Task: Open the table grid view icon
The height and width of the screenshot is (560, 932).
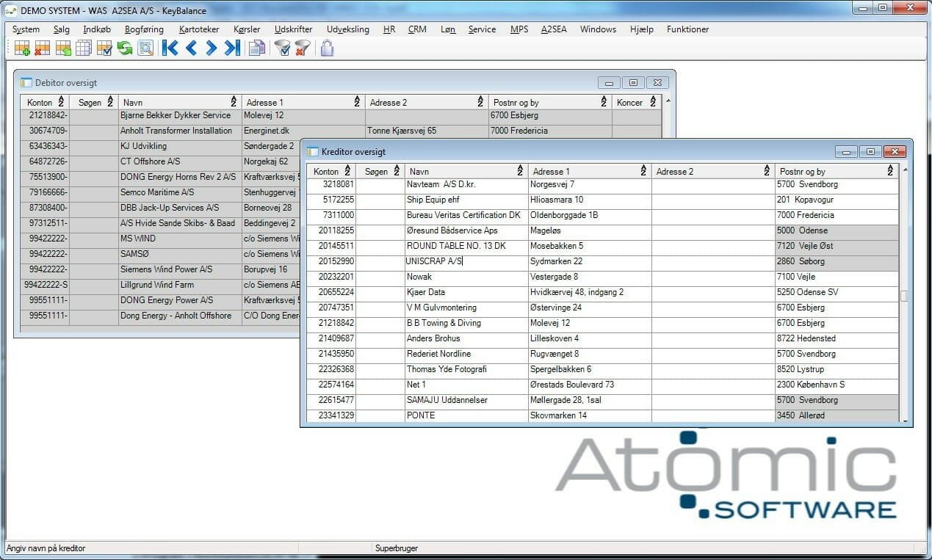Action: coord(83,46)
